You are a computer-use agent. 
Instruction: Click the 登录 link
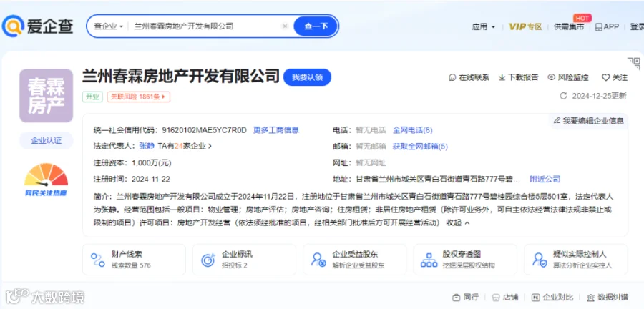click(637, 27)
